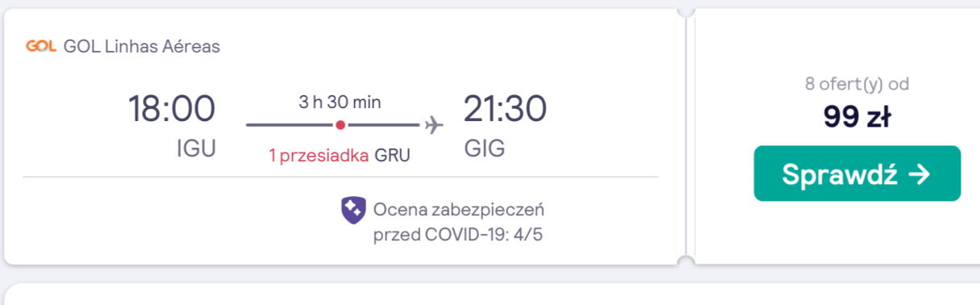The height and width of the screenshot is (305, 980).
Task: Click the GRU stopover airport code
Action: point(393,156)
